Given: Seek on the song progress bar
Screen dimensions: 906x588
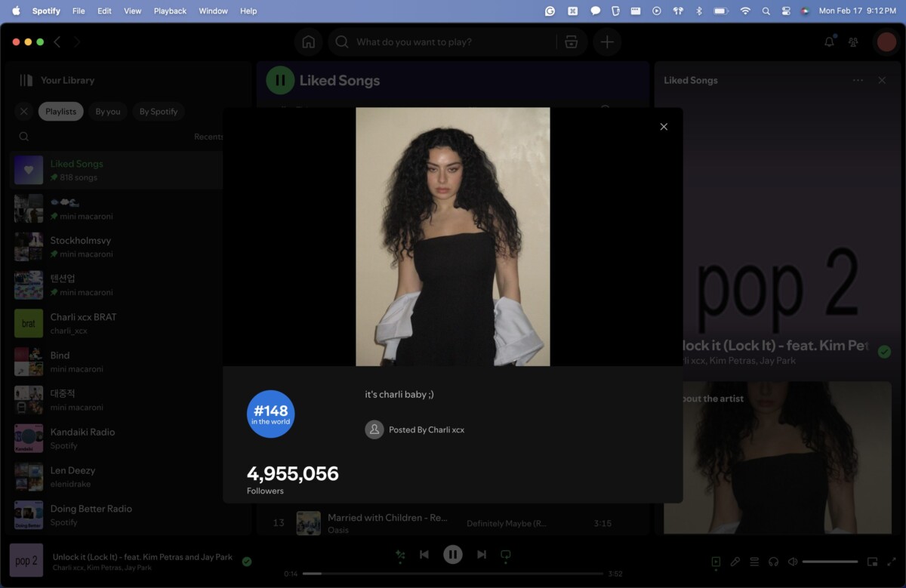Looking at the screenshot, I should click(453, 574).
